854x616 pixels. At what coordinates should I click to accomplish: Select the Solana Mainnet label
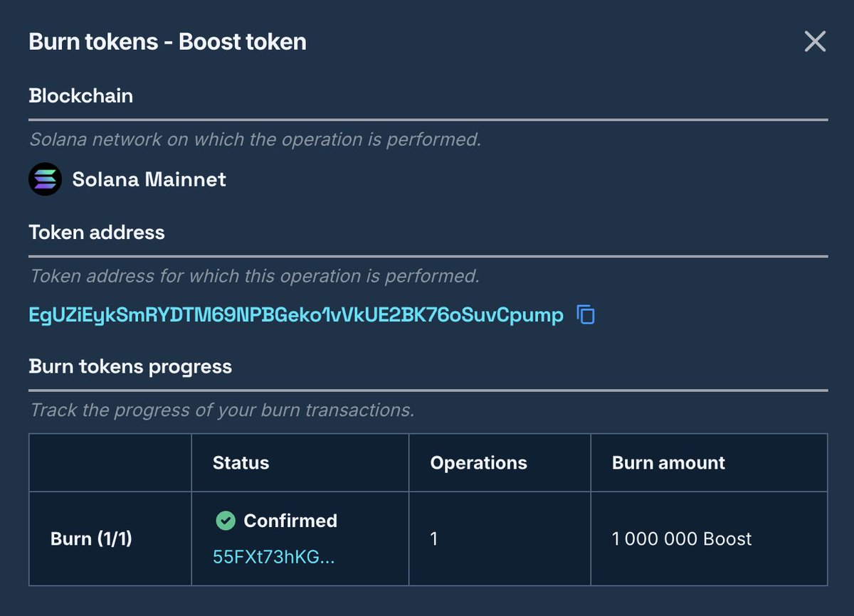149,179
